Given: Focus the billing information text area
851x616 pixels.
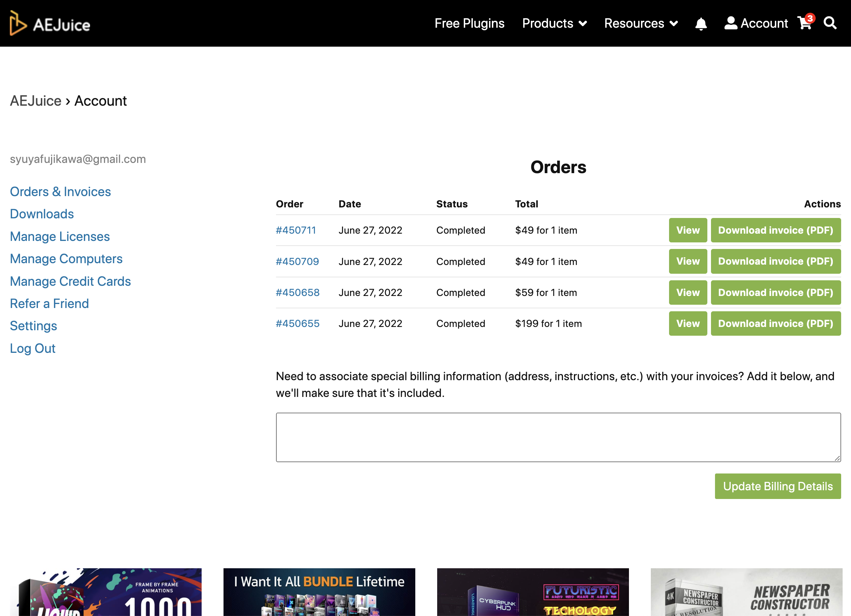Looking at the screenshot, I should pyautogui.click(x=558, y=437).
